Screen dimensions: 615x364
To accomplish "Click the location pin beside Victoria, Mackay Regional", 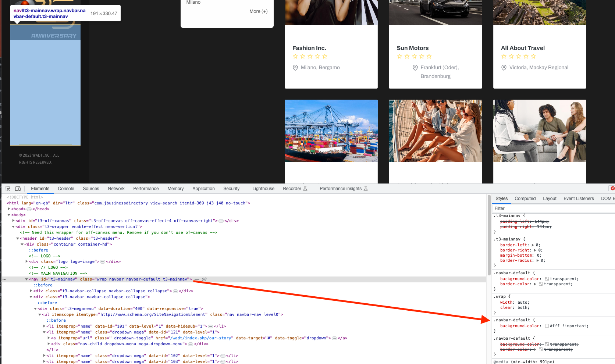I will click(x=504, y=68).
